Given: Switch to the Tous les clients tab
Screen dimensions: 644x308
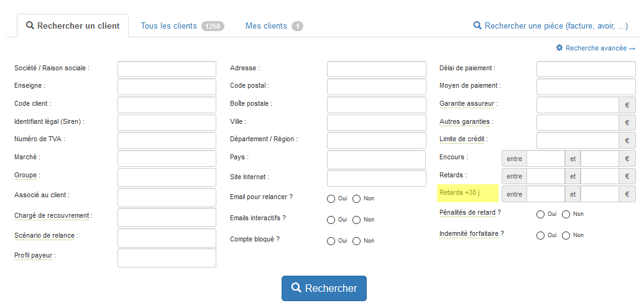Looking at the screenshot, I should (168, 26).
